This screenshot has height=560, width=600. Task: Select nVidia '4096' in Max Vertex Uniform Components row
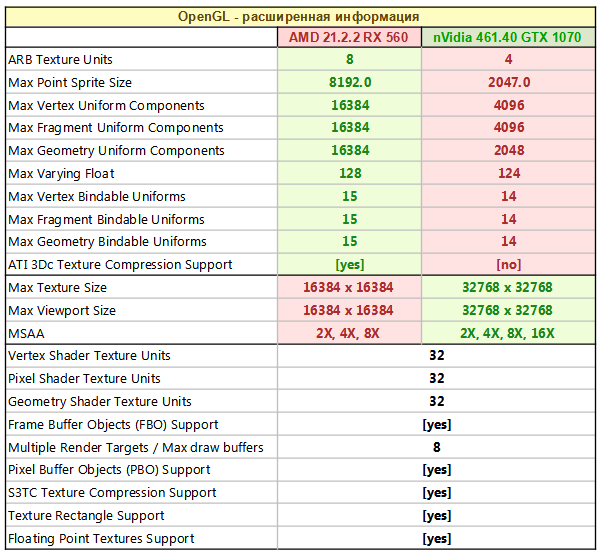coord(508,105)
